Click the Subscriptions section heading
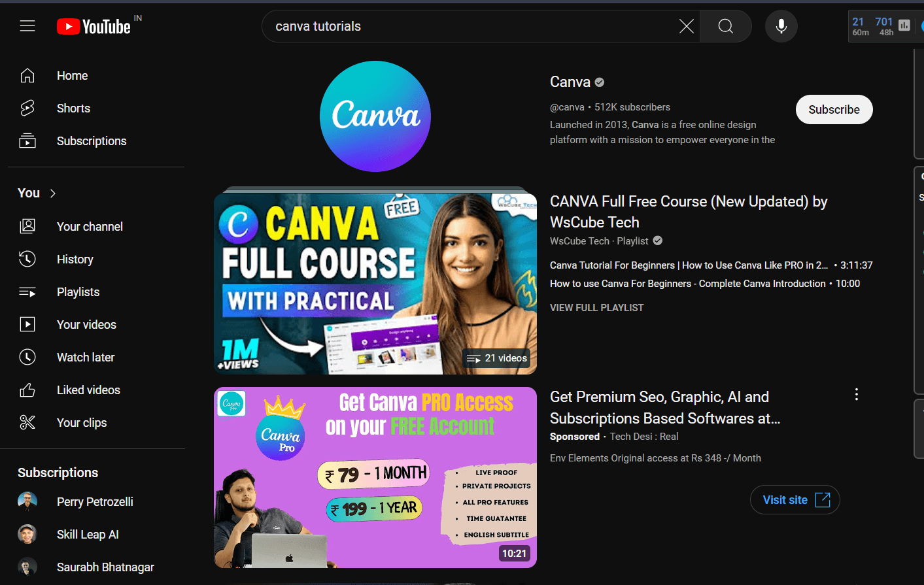This screenshot has width=924, height=585. [x=58, y=473]
